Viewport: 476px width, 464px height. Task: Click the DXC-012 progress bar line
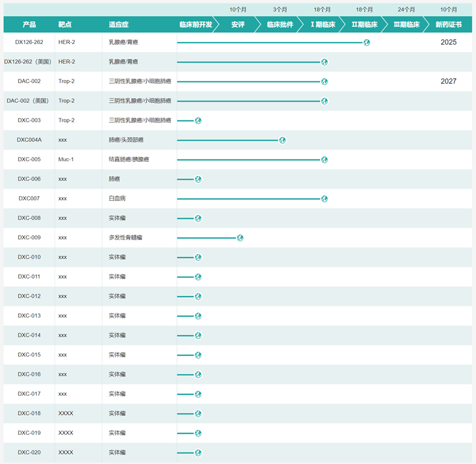[x=186, y=297]
